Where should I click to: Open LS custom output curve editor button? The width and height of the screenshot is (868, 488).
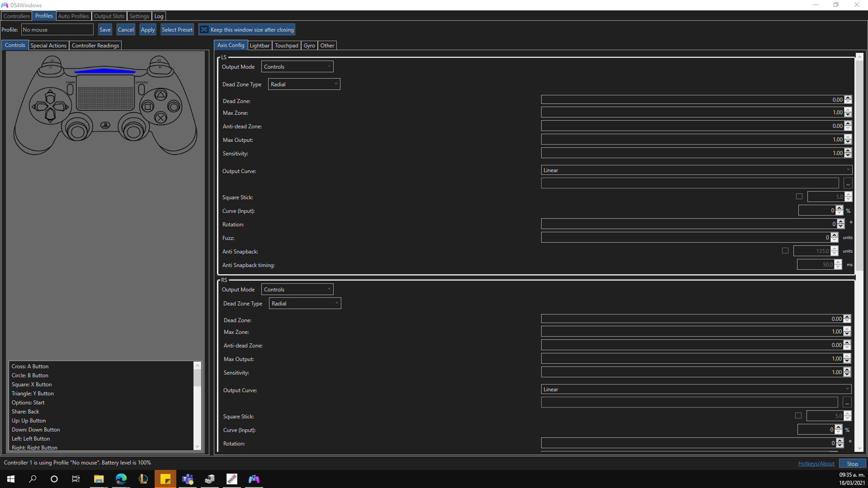(848, 183)
